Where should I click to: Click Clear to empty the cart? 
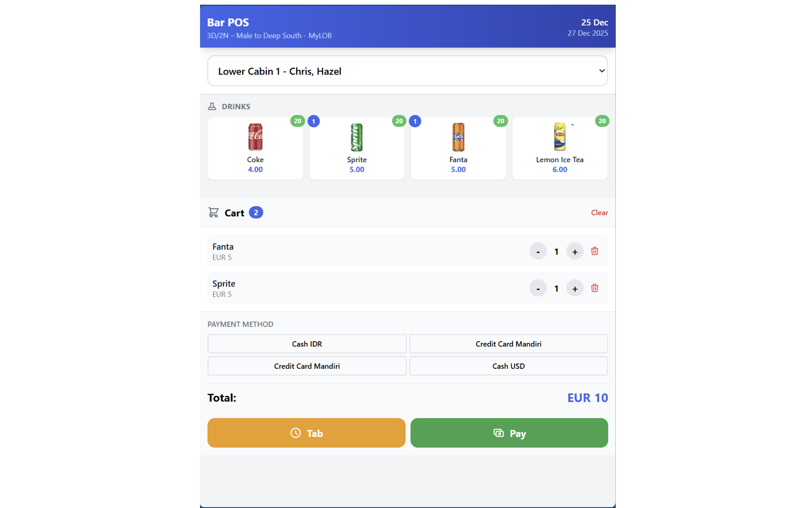point(599,212)
